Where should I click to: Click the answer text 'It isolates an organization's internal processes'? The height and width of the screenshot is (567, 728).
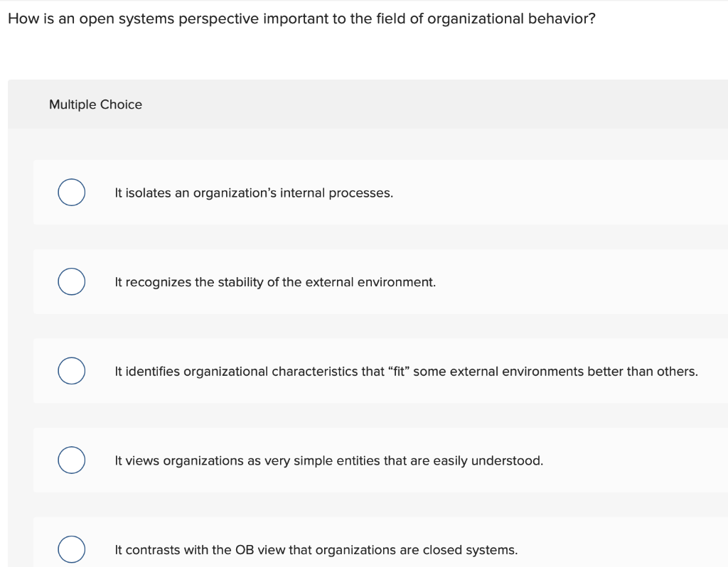pyautogui.click(x=253, y=193)
